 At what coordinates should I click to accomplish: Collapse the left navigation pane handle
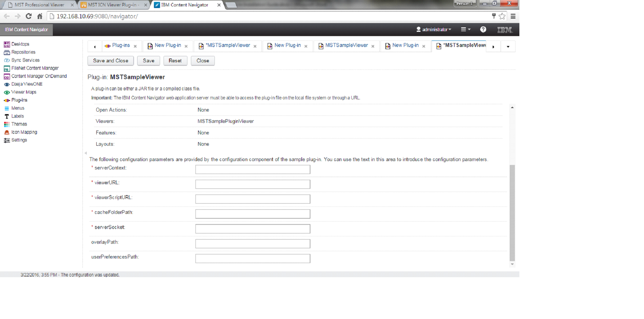coord(86,153)
